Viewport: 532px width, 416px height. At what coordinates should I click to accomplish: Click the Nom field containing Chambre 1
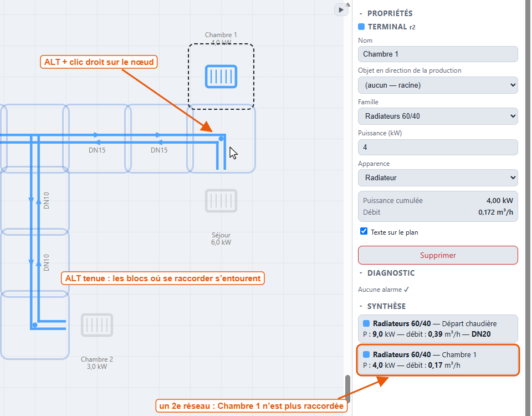[438, 54]
